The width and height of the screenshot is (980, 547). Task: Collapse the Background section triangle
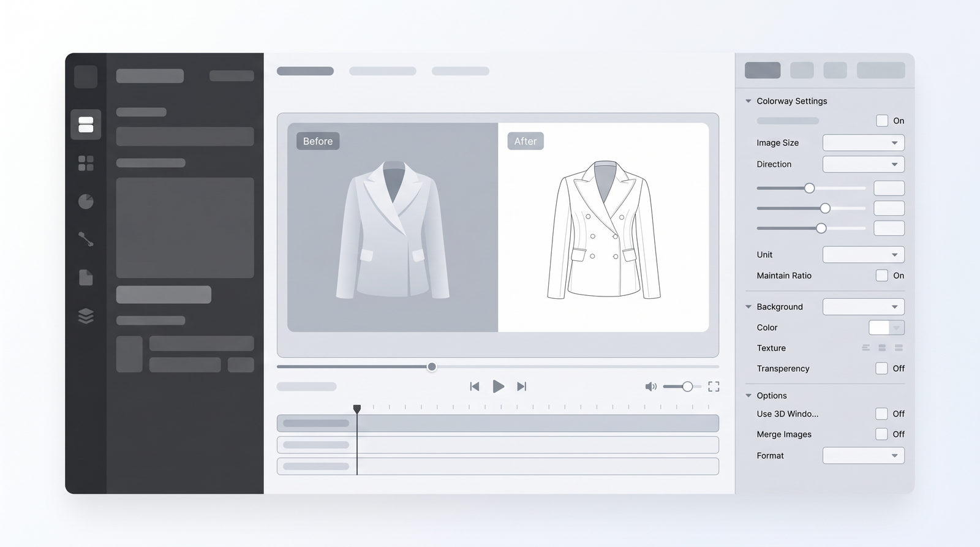(x=748, y=307)
